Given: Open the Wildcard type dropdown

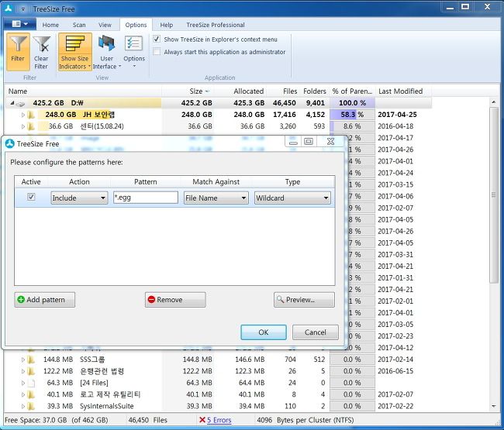Looking at the screenshot, I should click(292, 198).
